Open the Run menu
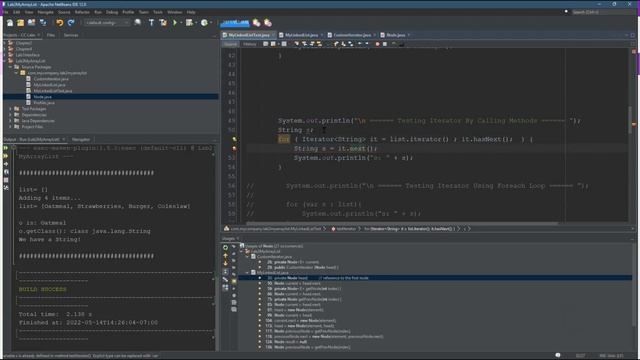This screenshot has width=640, height=360. point(98,12)
